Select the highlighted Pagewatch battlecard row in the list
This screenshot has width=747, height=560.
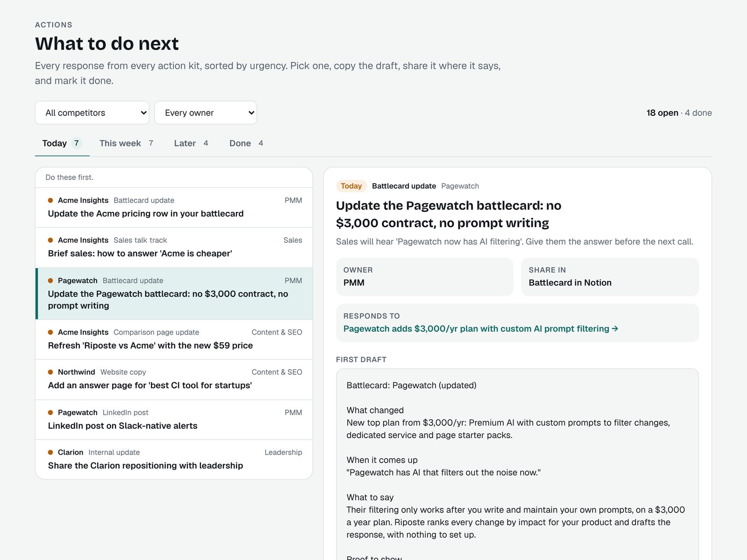click(x=174, y=294)
